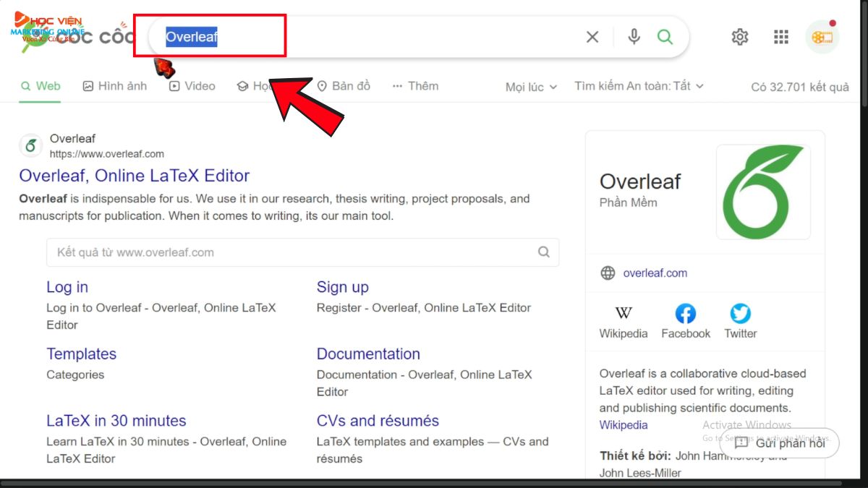Open the Wikipedia icon in knowledge panel
Image resolution: width=868 pixels, height=488 pixels.
point(623,314)
